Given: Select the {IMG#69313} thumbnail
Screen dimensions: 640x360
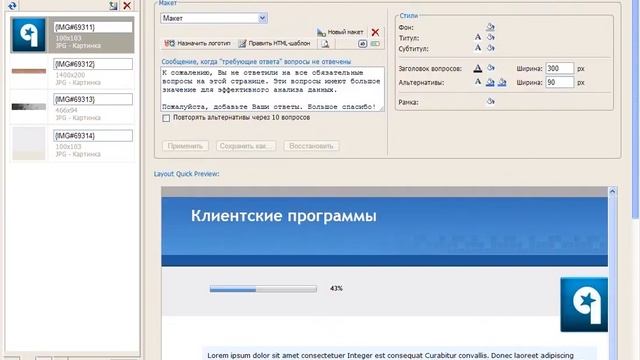Looking at the screenshot, I should [x=29, y=107].
